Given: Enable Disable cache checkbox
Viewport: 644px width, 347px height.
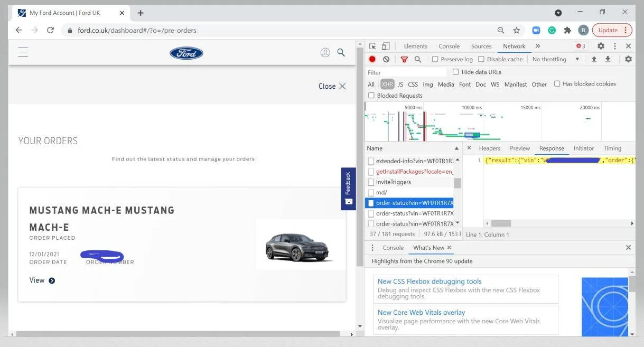Looking at the screenshot, I should click(x=481, y=59).
